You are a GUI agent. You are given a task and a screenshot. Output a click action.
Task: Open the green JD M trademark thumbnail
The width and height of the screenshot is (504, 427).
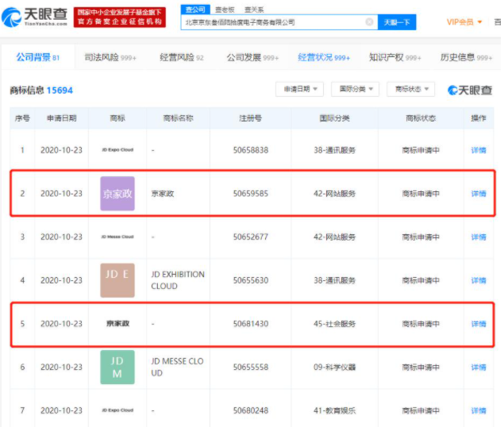[117, 367]
